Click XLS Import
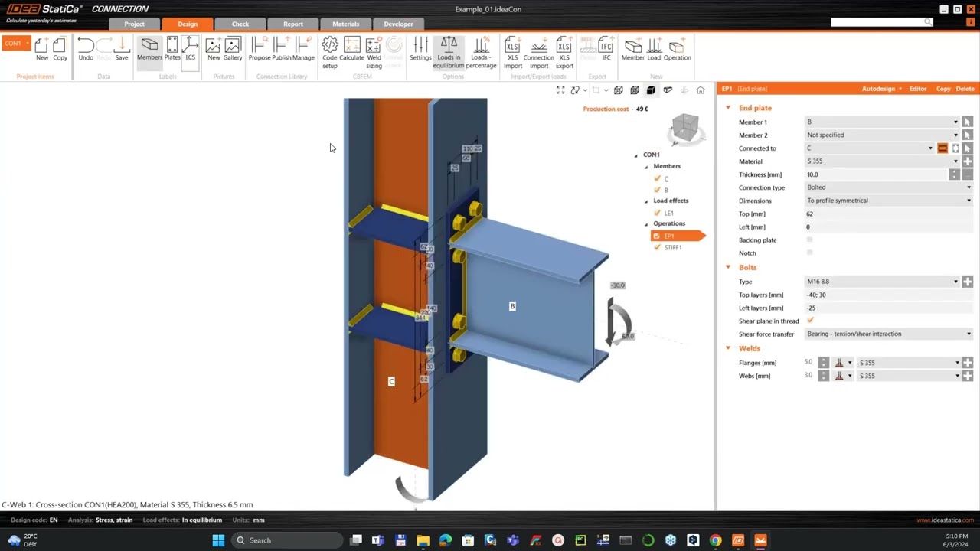Screen dimensions: 980x551 [x=513, y=52]
